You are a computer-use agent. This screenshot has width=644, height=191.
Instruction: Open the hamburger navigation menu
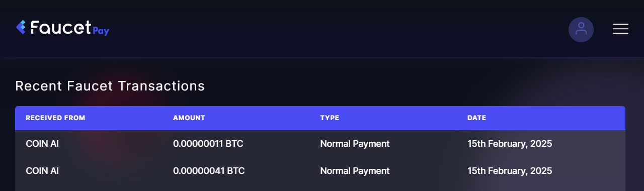[x=620, y=29]
